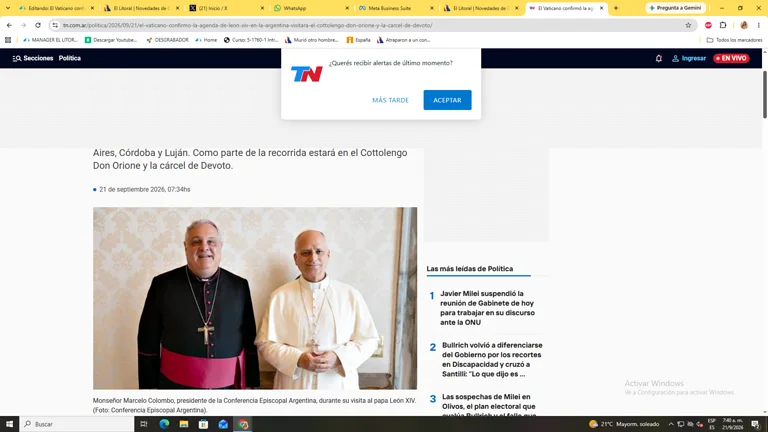Screen dimensions: 768x432
Task: Open Microsoft Edge from taskbar
Action: click(164, 424)
